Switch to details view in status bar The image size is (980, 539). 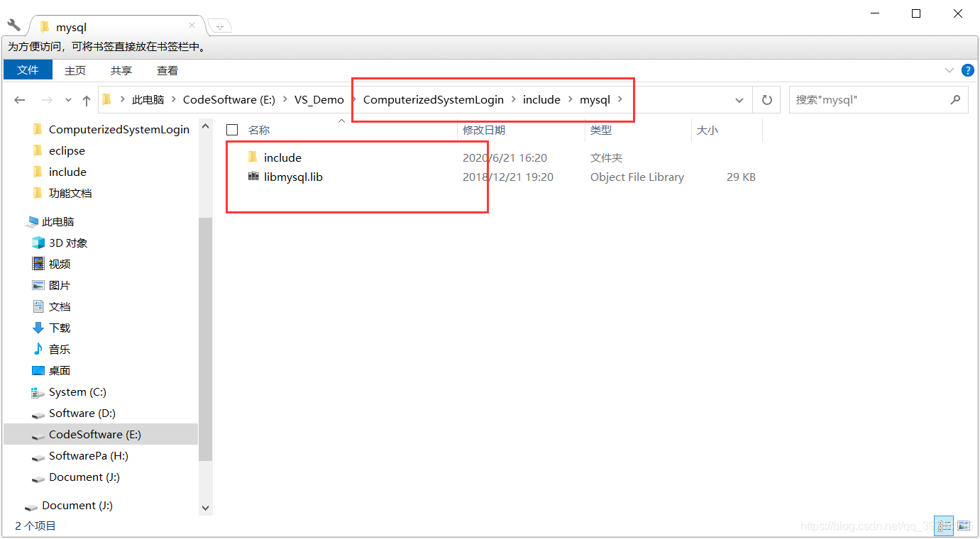(944, 526)
